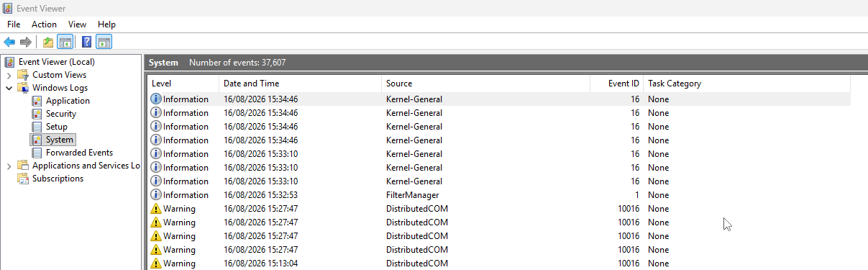Open the Setup log
The height and width of the screenshot is (270, 868).
tap(57, 127)
